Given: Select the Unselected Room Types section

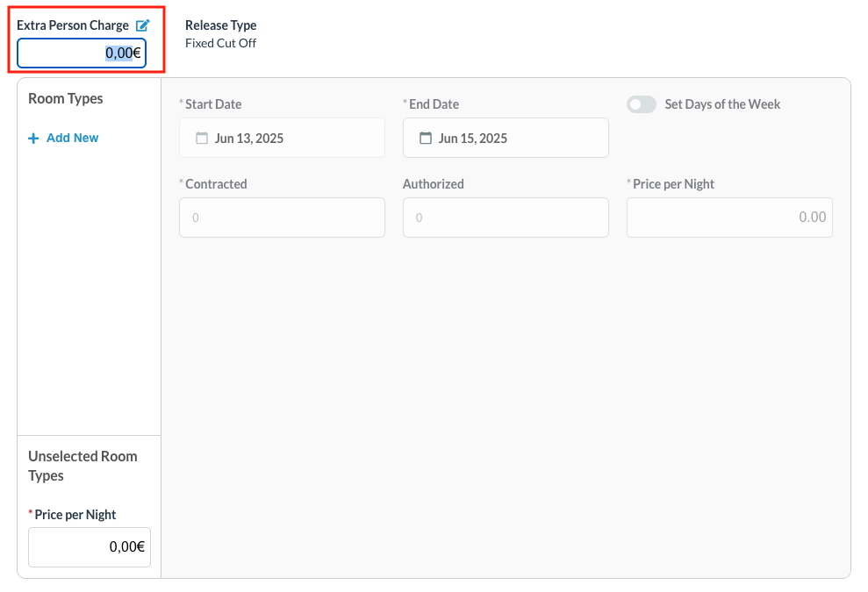Looking at the screenshot, I should pos(82,466).
